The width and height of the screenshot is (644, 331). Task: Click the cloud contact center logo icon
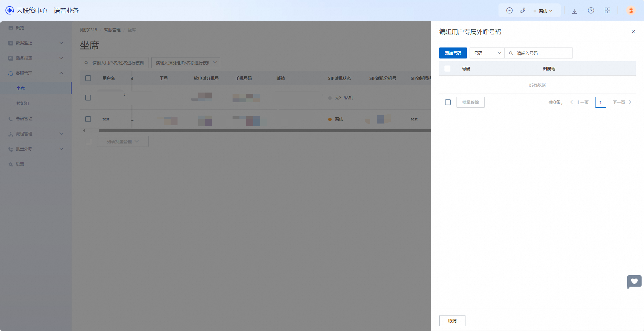(10, 10)
